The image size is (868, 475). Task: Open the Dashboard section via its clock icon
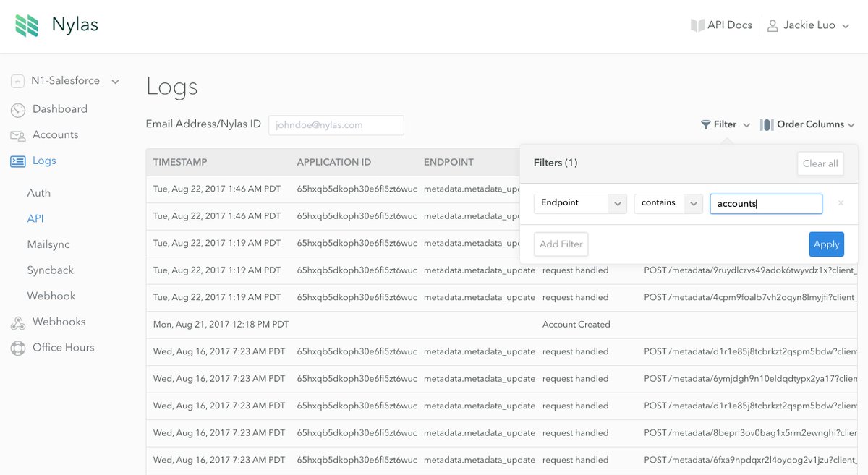[18, 109]
